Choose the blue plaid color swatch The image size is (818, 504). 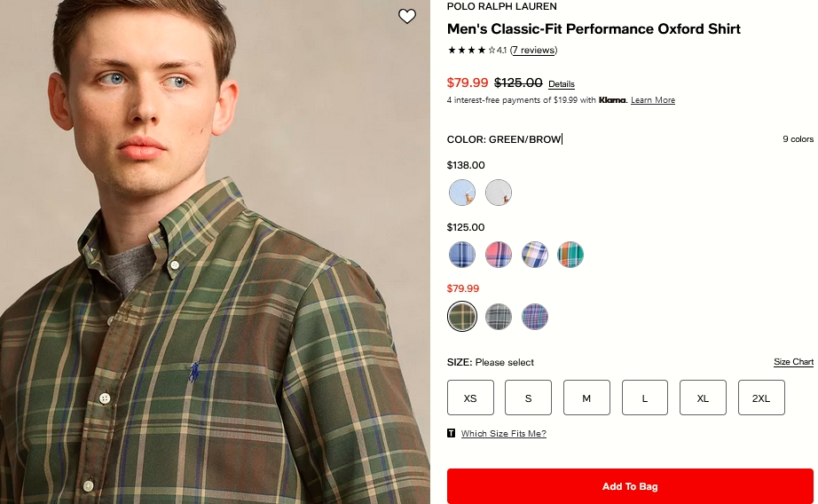[x=462, y=255]
